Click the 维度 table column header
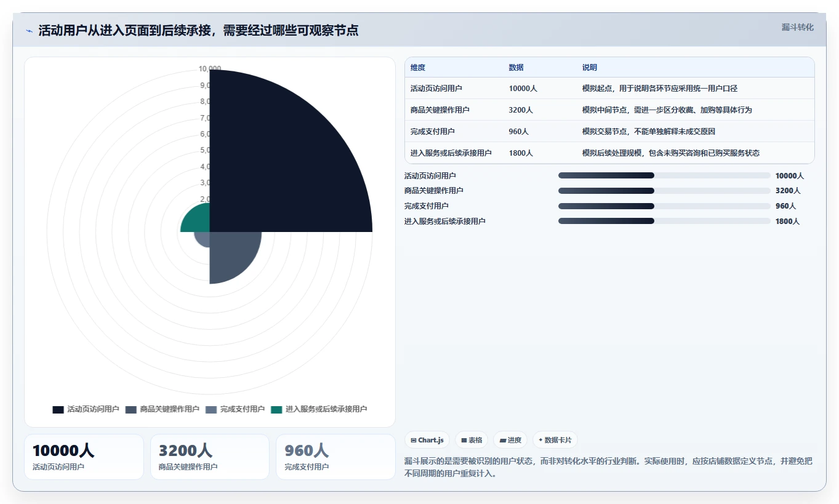 pos(418,68)
